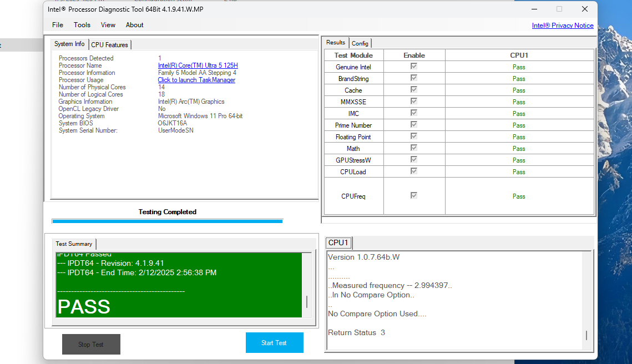Image resolution: width=632 pixels, height=364 pixels.
Task: Click the OpenCL Legacy Driver label
Action: tap(89, 109)
